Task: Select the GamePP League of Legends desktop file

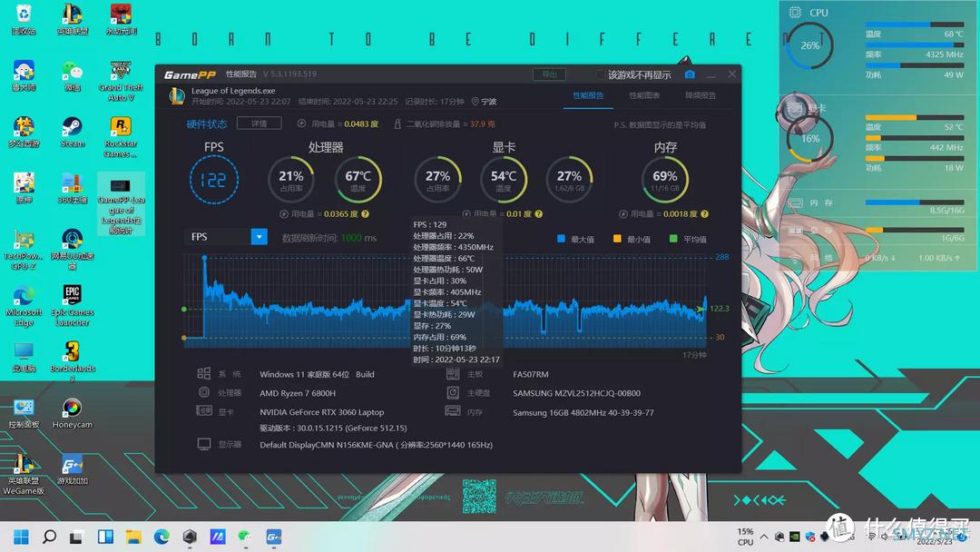Action: click(x=121, y=204)
